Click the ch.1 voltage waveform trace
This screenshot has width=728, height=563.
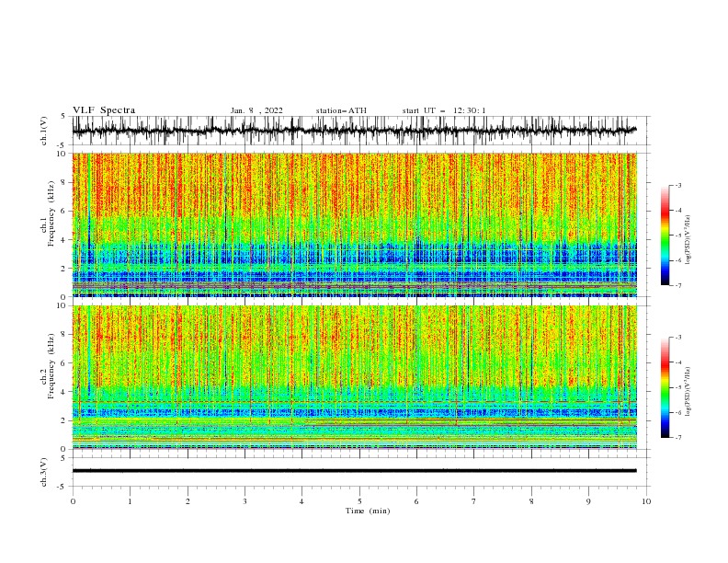354,131
